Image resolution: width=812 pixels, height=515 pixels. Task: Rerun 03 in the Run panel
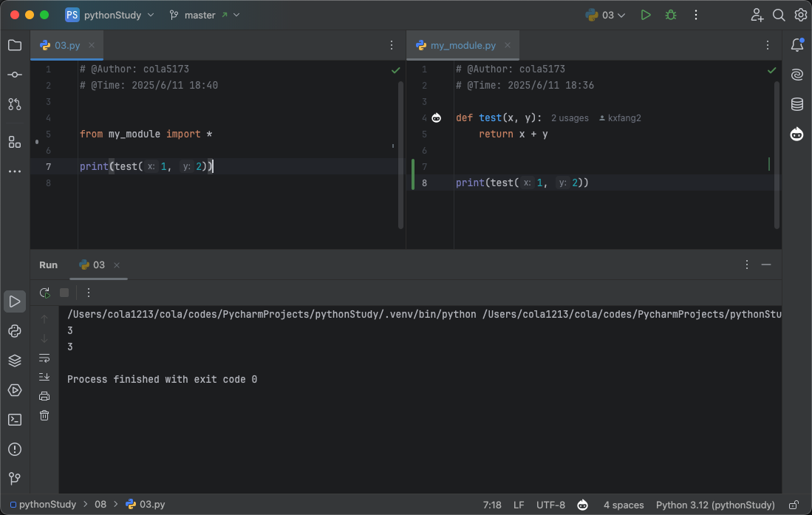pos(44,293)
